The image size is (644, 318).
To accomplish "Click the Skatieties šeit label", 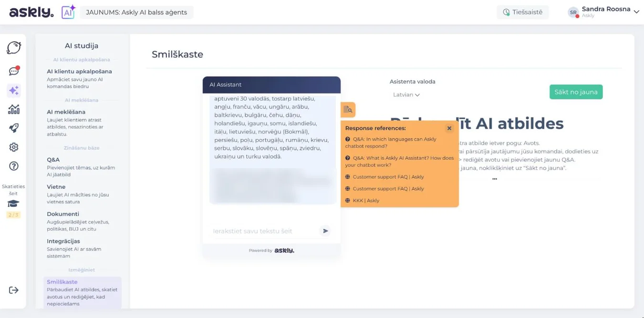I will point(13,190).
